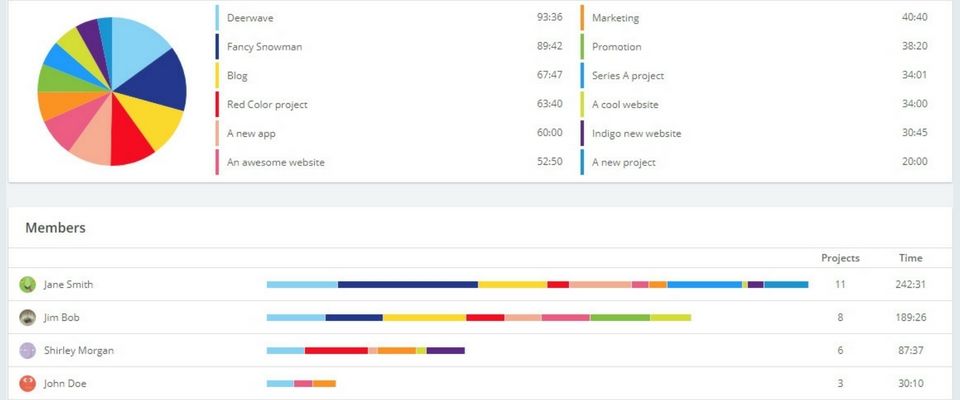The width and height of the screenshot is (960, 400).
Task: Click Jane Smith's avatar icon
Action: coord(28,284)
